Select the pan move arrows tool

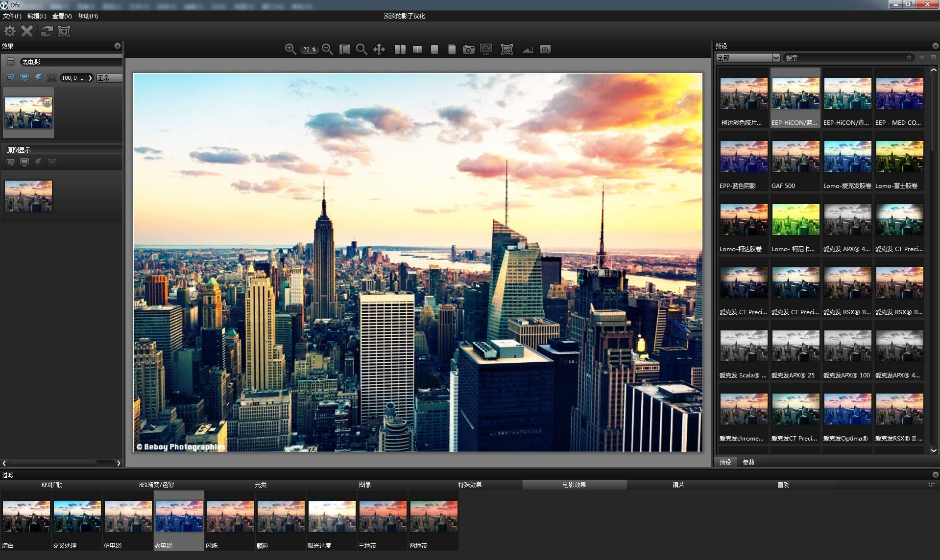pyautogui.click(x=379, y=49)
